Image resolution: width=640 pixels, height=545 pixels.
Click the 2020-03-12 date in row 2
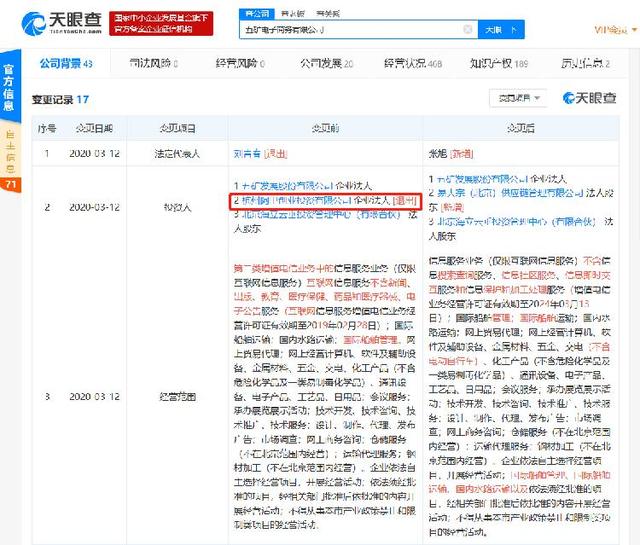point(94,207)
